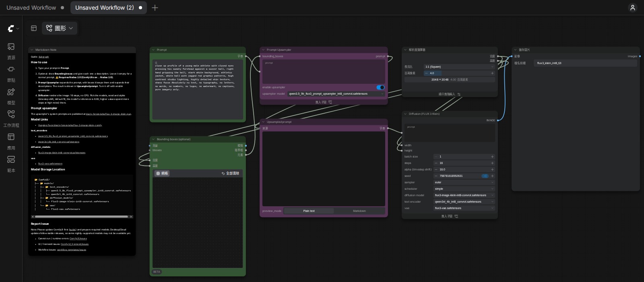Open the vae model dropdown
Viewport: 644px width, 282px height.
coord(464,208)
